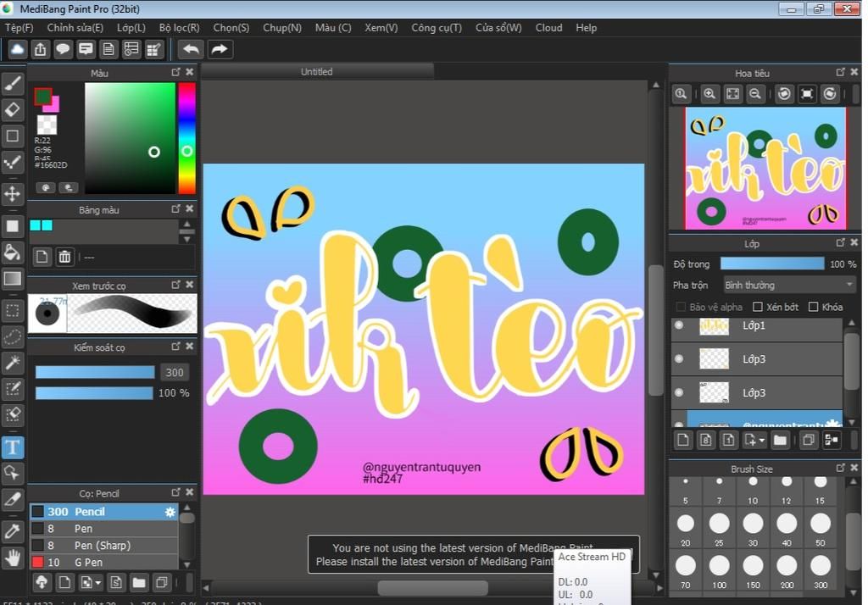The height and width of the screenshot is (605, 868).
Task: Select the Eyedropper tool
Action: coord(13,531)
